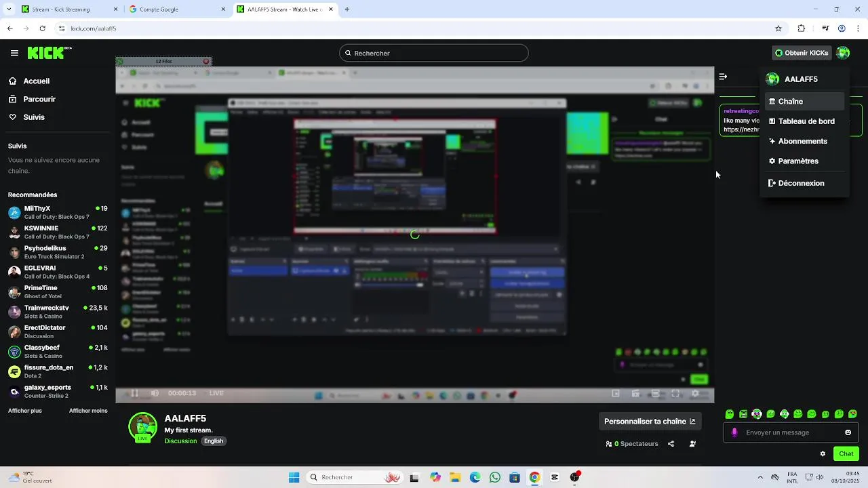The height and width of the screenshot is (488, 868).
Task: Go to Accueil in the sidebar
Action: [x=37, y=81]
